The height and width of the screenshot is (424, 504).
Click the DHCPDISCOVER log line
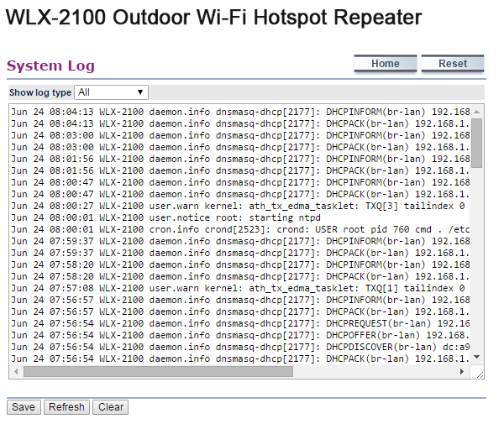pos(240,347)
